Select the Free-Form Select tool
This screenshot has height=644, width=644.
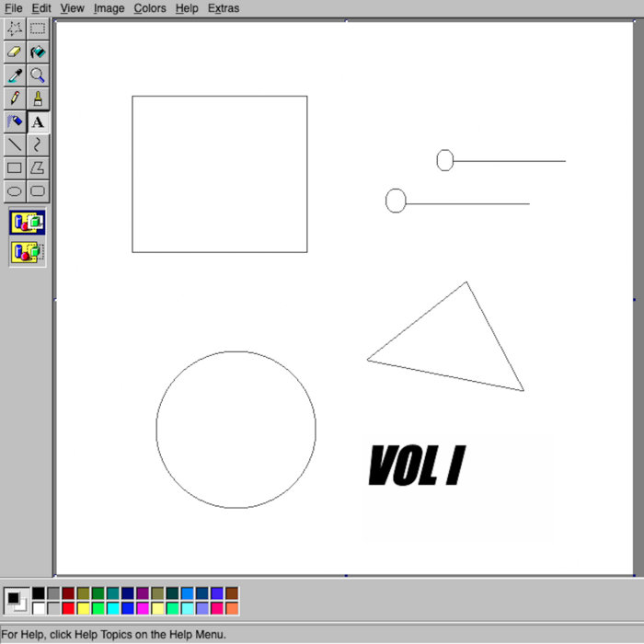tap(15, 29)
